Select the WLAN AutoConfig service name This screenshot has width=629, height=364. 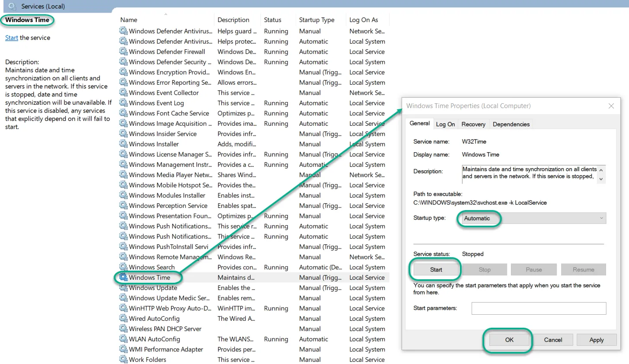(154, 339)
